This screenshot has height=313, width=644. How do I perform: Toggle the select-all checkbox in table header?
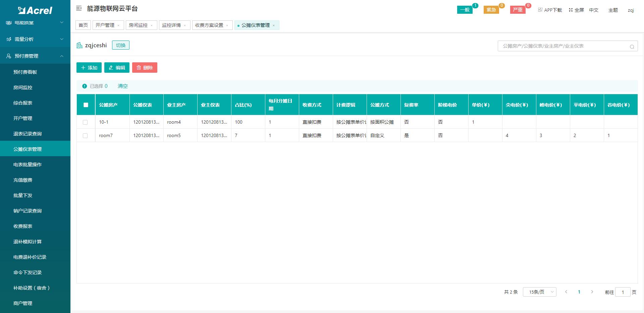click(86, 105)
